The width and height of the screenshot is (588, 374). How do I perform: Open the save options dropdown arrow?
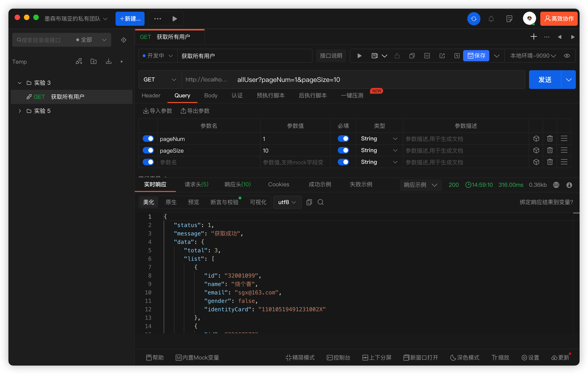[x=496, y=56]
